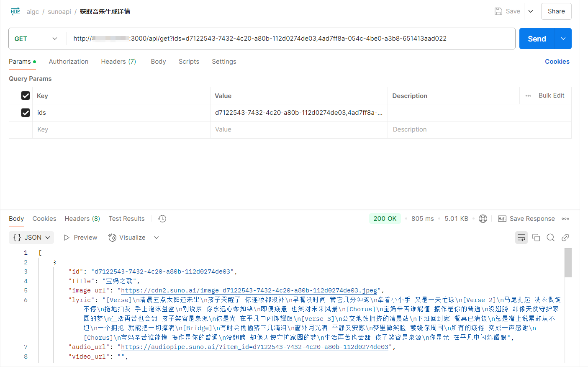588x367 pixels.
Task: Switch to the Headers (7) request tab
Action: coord(118,62)
